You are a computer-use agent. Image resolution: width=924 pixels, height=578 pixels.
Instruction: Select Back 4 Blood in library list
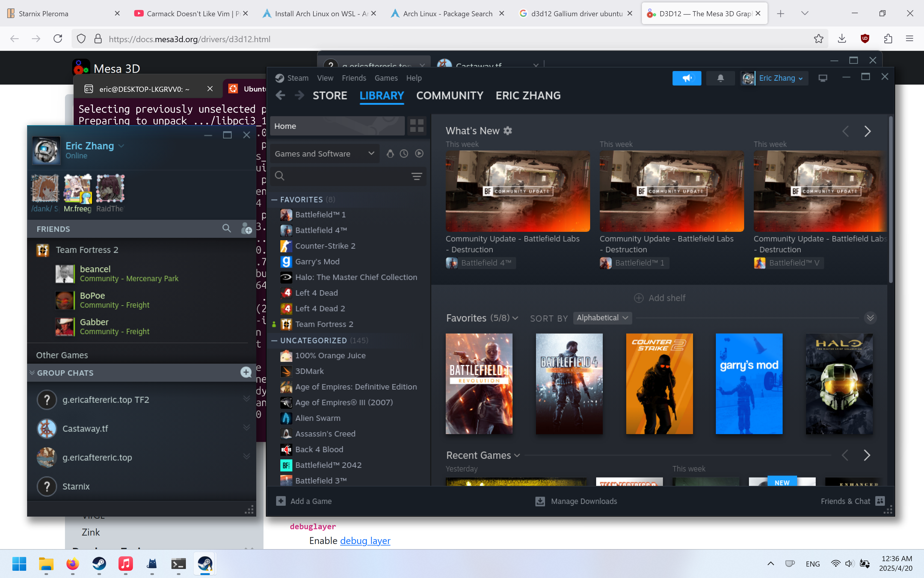pyautogui.click(x=319, y=449)
